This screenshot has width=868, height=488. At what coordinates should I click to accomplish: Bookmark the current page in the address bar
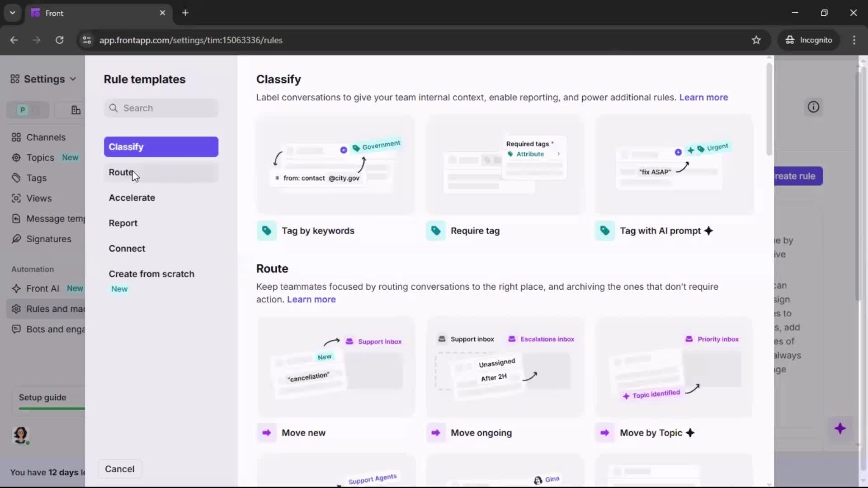click(756, 40)
